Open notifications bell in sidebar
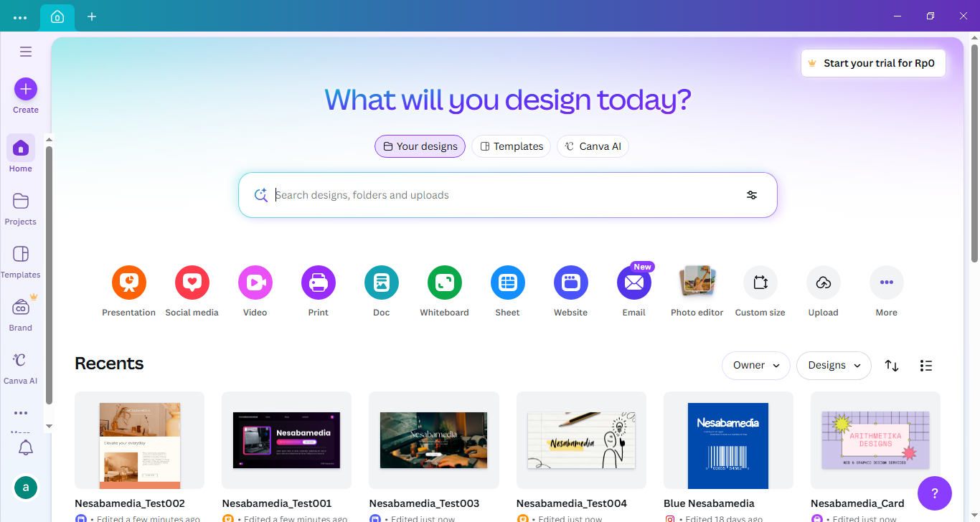The height and width of the screenshot is (522, 980). click(x=26, y=448)
